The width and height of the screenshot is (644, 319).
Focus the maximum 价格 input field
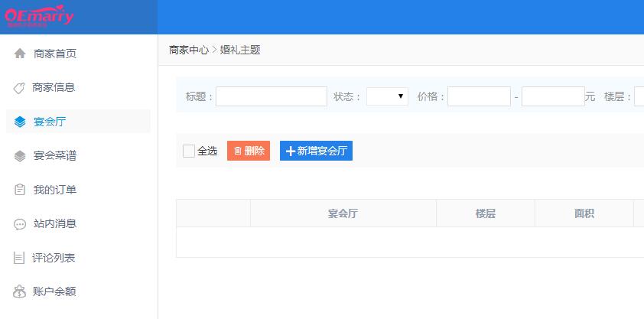click(553, 96)
